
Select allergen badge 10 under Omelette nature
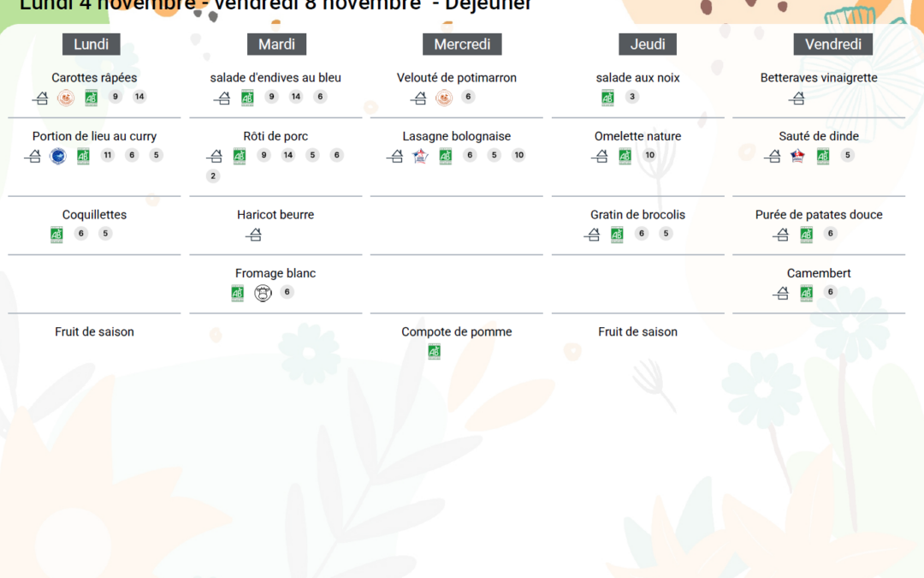650,155
